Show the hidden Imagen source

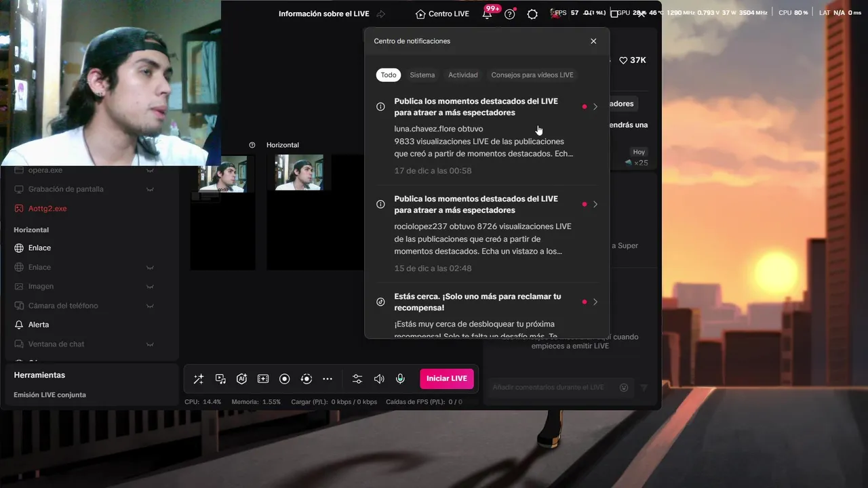(150, 287)
